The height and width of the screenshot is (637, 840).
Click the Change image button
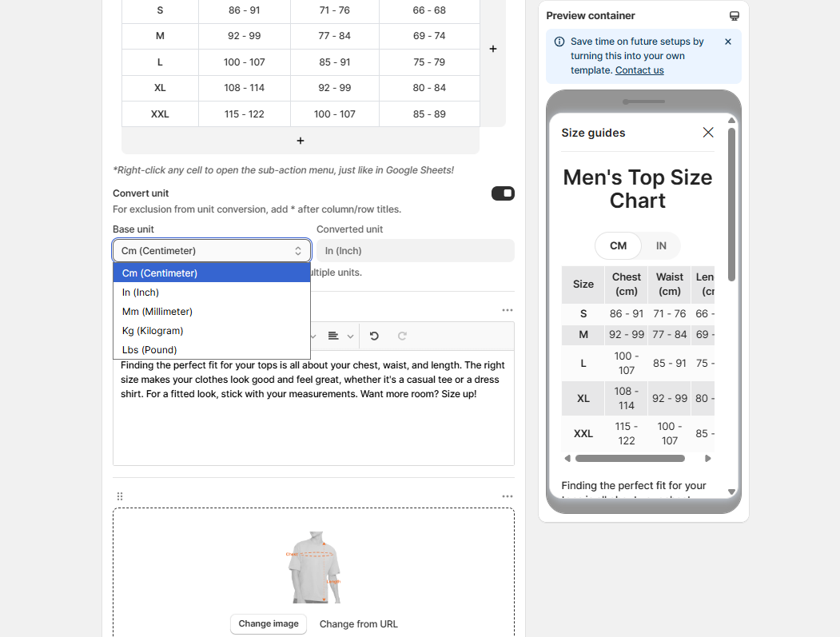tap(269, 624)
